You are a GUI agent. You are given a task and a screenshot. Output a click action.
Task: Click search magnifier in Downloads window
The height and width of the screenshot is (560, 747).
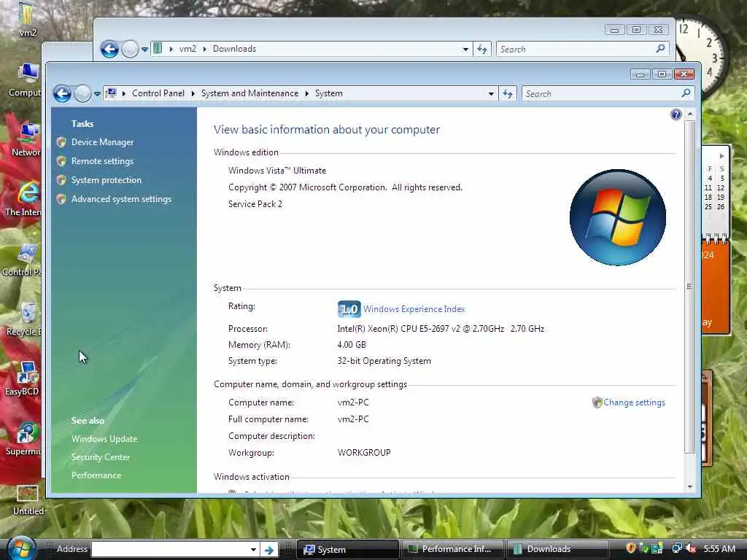pos(660,48)
